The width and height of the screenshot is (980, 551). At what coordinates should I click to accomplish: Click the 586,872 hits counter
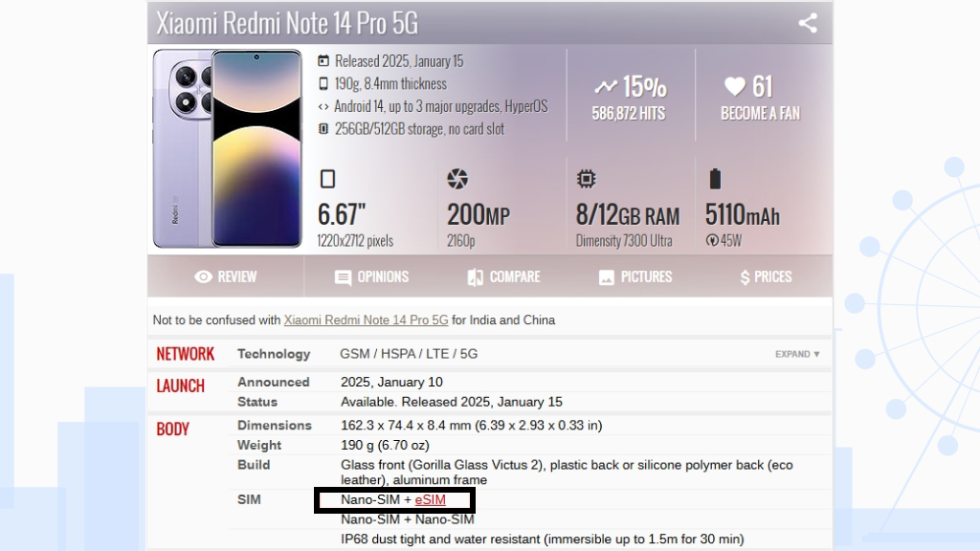tap(629, 113)
